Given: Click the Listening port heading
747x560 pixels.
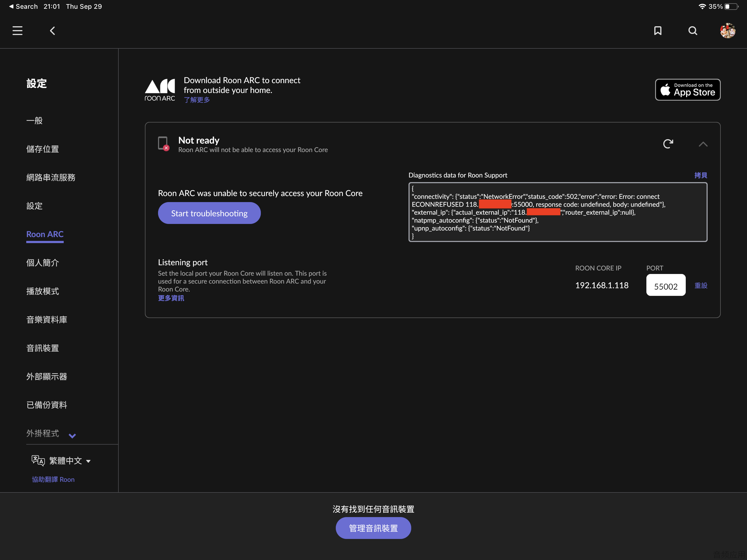Looking at the screenshot, I should [183, 262].
